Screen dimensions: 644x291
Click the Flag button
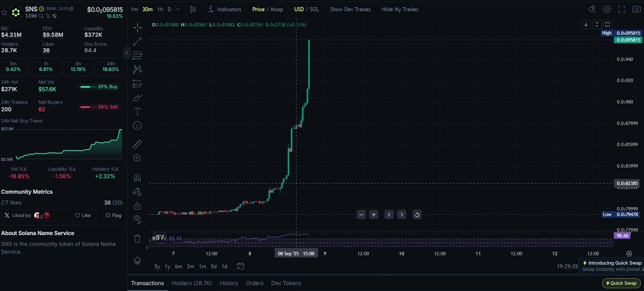(113, 215)
